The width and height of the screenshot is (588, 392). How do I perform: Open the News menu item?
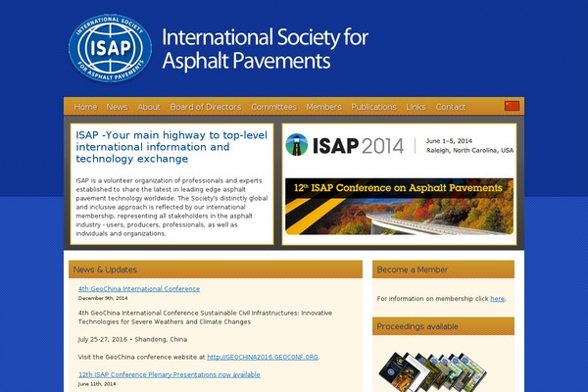[117, 107]
